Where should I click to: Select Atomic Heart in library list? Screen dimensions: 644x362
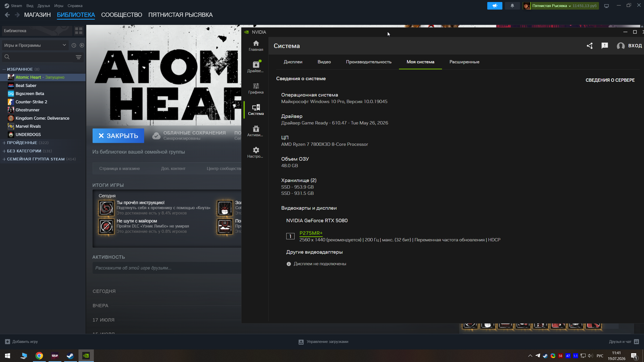43,77
